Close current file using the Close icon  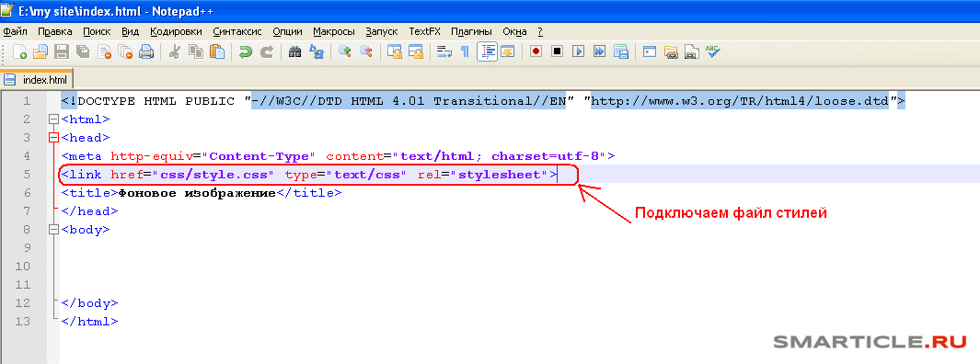pos(104,51)
